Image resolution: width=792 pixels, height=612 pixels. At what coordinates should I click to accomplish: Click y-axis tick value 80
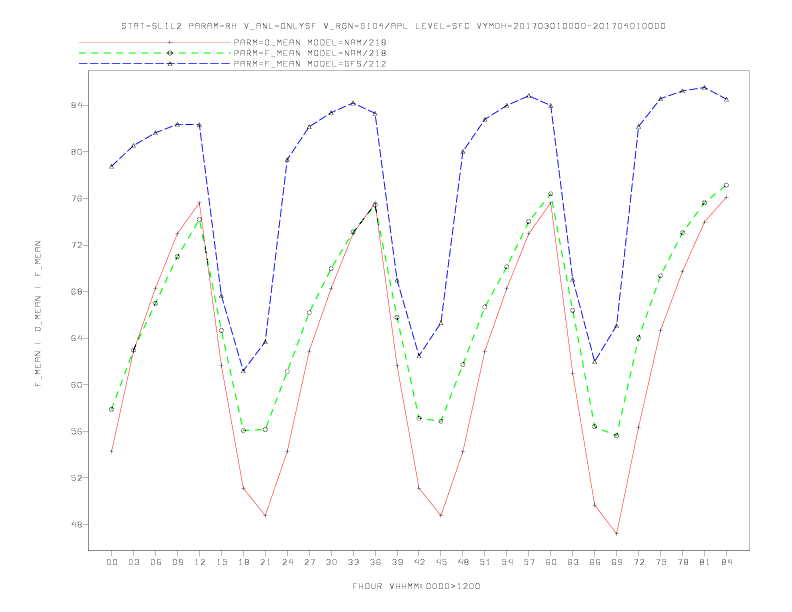click(x=77, y=151)
